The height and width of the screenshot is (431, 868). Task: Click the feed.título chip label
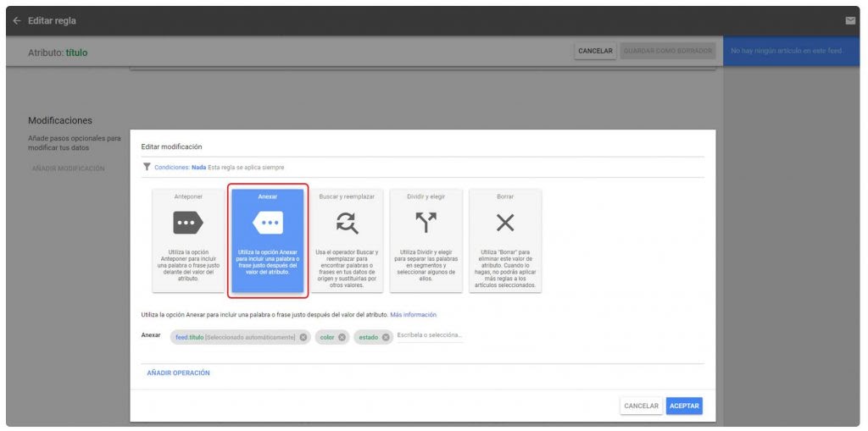click(x=236, y=337)
